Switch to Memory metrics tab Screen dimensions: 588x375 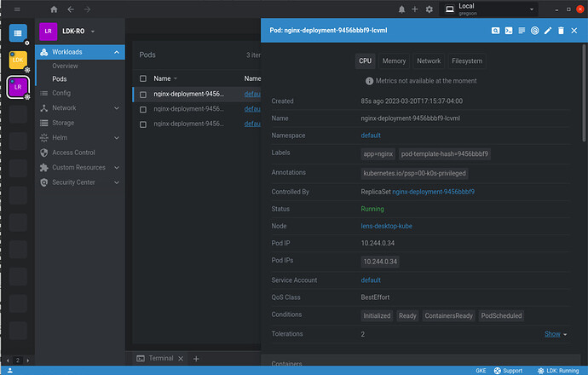point(394,61)
